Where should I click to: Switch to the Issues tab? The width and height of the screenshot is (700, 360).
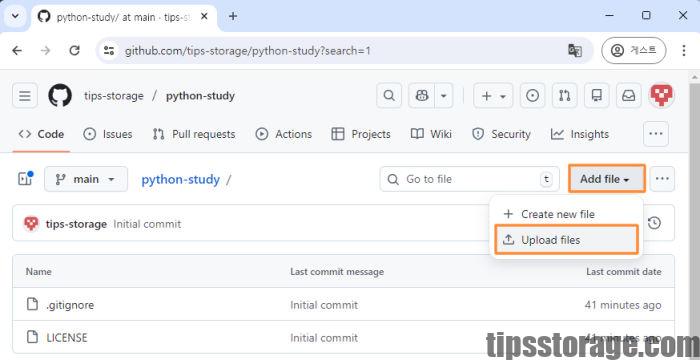pos(108,134)
